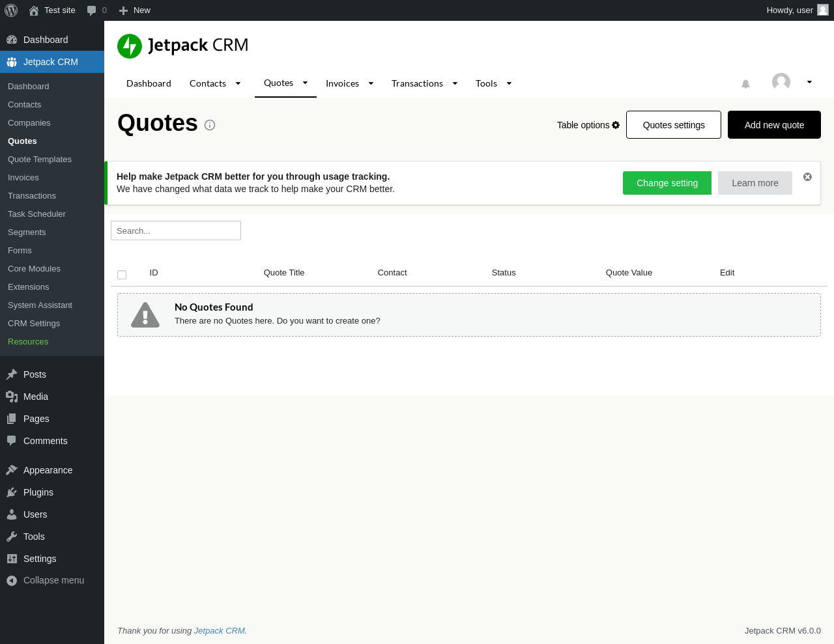Viewport: 834px width, 644px height.
Task: Open the Transactions tab label
Action: point(417,83)
